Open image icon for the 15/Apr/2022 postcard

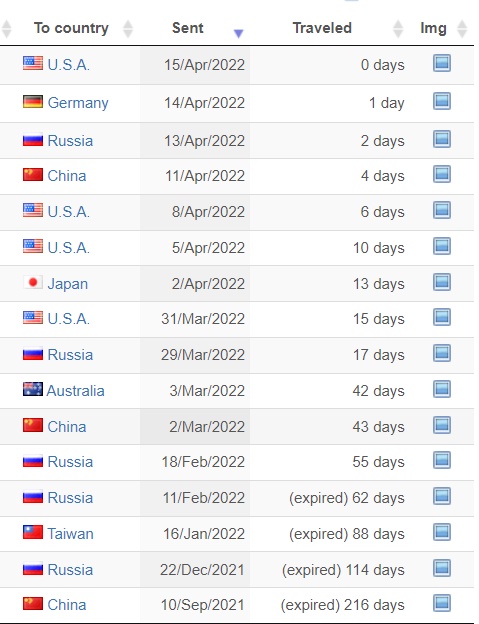[x=442, y=63]
